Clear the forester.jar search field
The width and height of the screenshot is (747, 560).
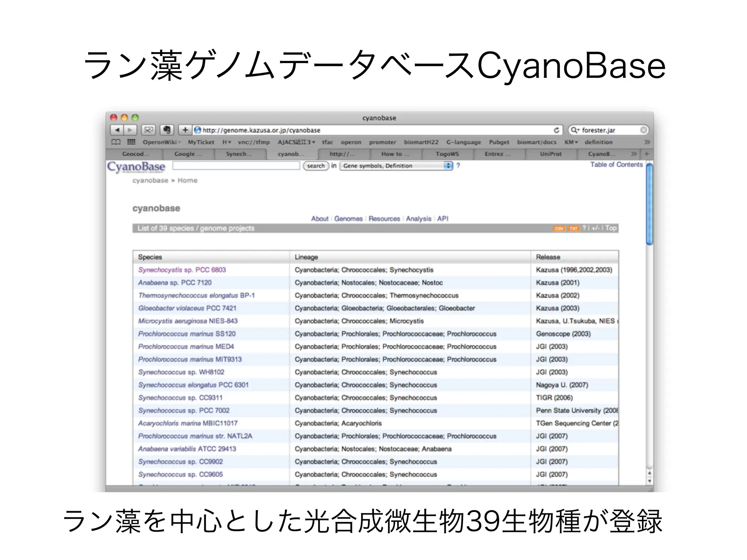click(x=643, y=130)
